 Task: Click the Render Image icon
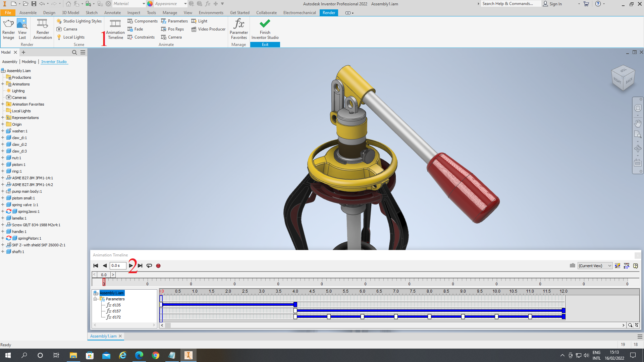click(8, 29)
